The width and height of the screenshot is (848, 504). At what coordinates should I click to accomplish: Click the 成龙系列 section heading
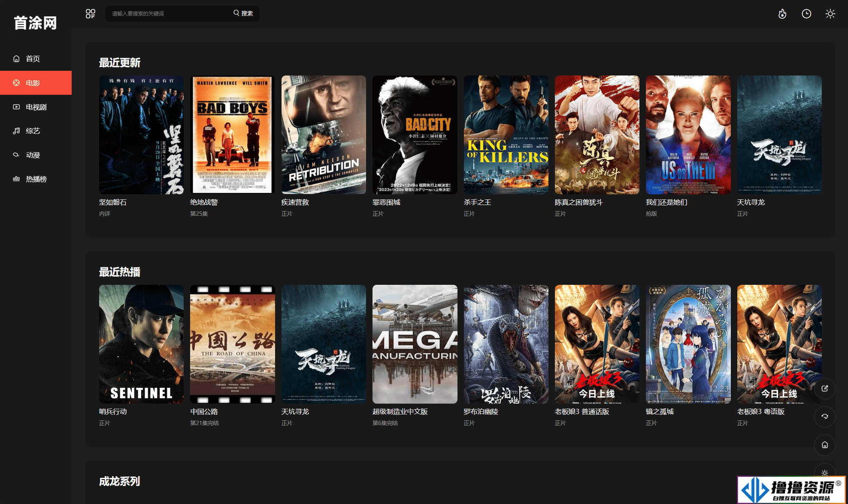coord(120,481)
